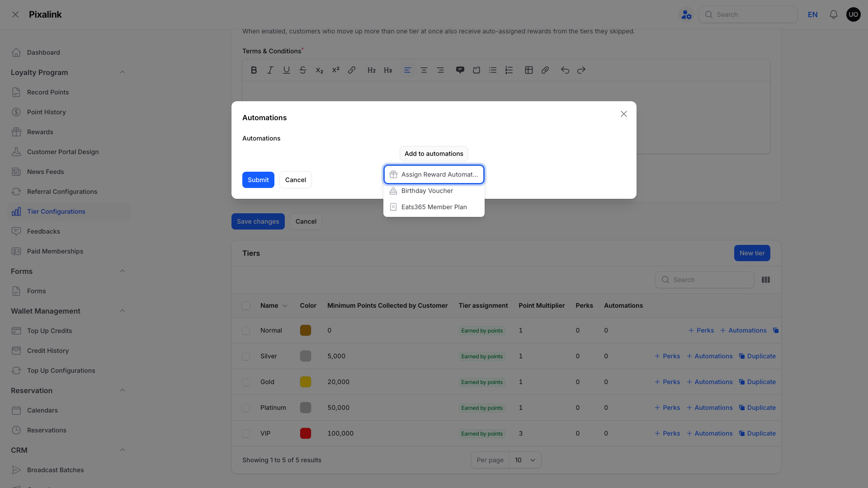
Task: Check the Platinum tier row checkbox
Action: (246, 408)
